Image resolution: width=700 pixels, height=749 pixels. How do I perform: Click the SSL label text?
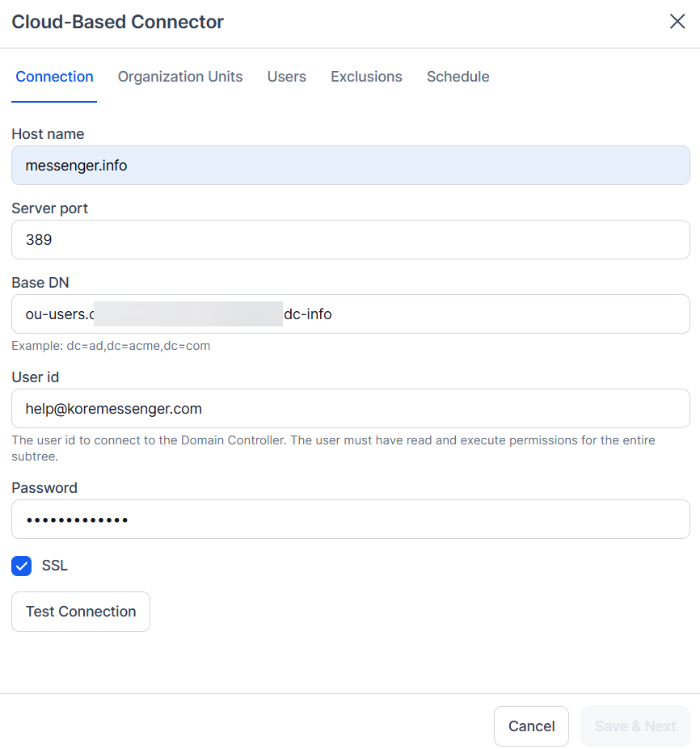click(x=55, y=566)
